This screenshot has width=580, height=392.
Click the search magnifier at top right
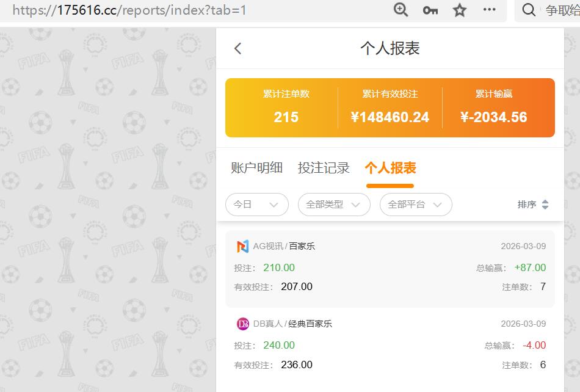[x=528, y=10]
